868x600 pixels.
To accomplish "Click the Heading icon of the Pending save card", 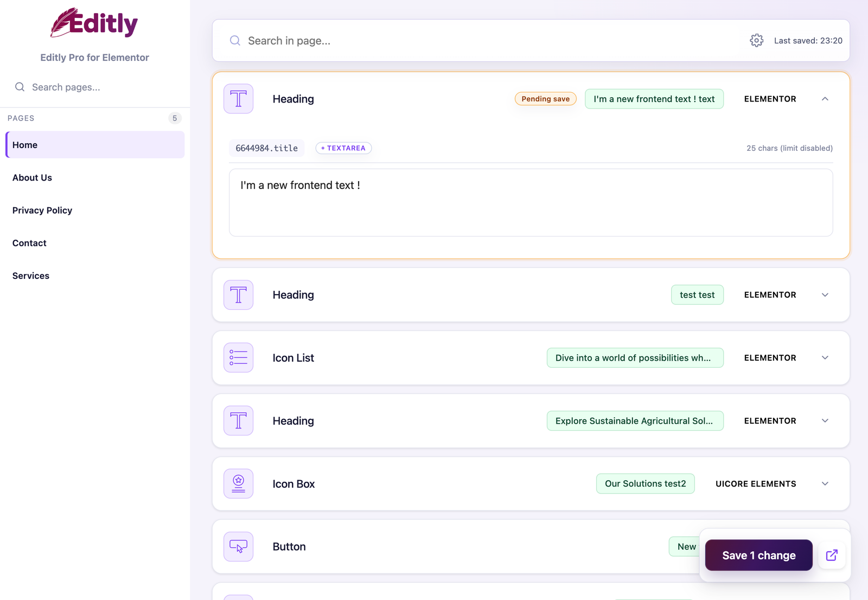I will tap(239, 99).
